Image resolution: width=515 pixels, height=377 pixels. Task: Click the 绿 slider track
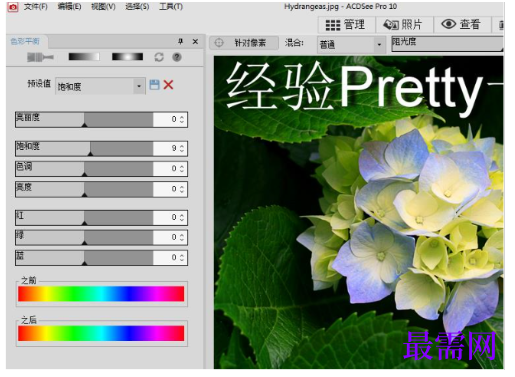(84, 237)
